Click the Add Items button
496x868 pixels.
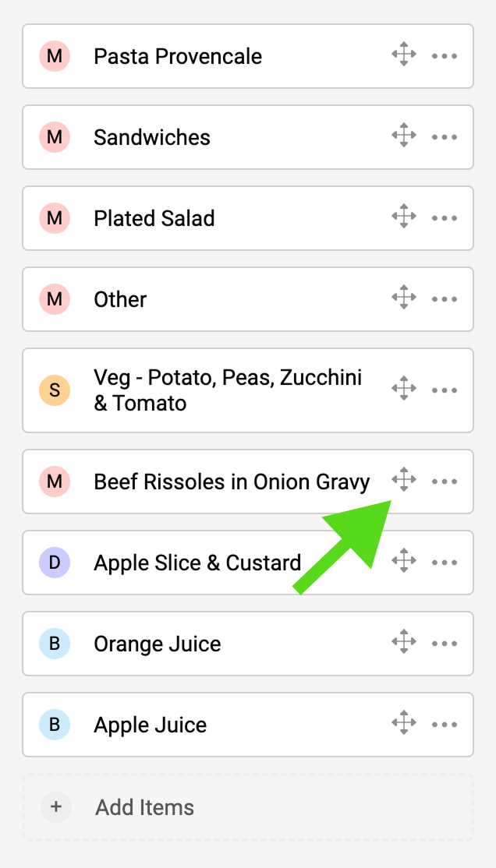(145, 807)
